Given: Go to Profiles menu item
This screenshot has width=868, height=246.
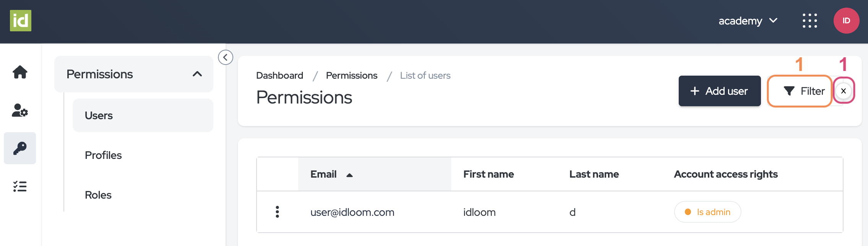Looking at the screenshot, I should [x=103, y=155].
